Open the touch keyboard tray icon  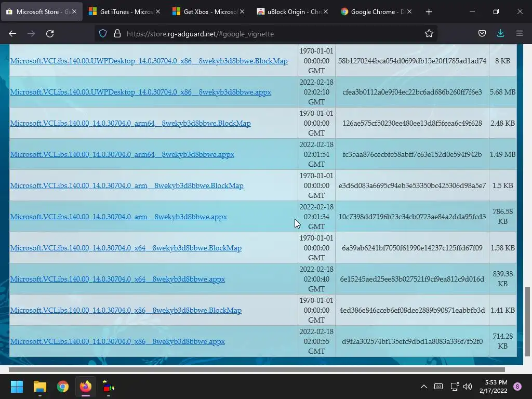pyautogui.click(x=438, y=387)
